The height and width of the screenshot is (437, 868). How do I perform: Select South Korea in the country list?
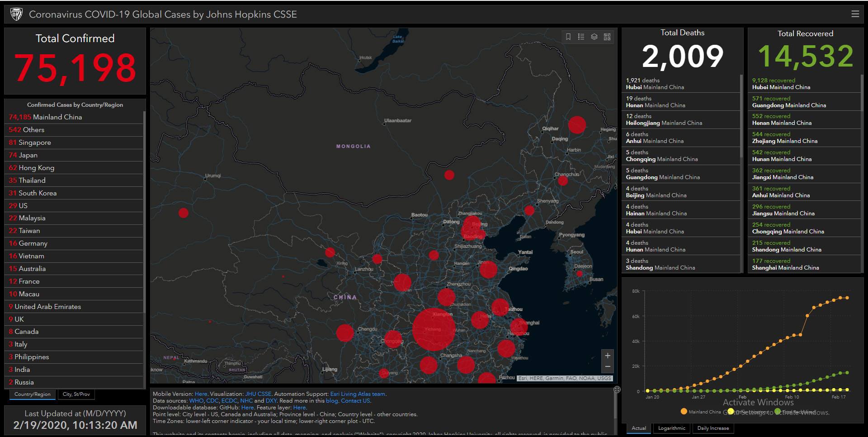(x=75, y=193)
